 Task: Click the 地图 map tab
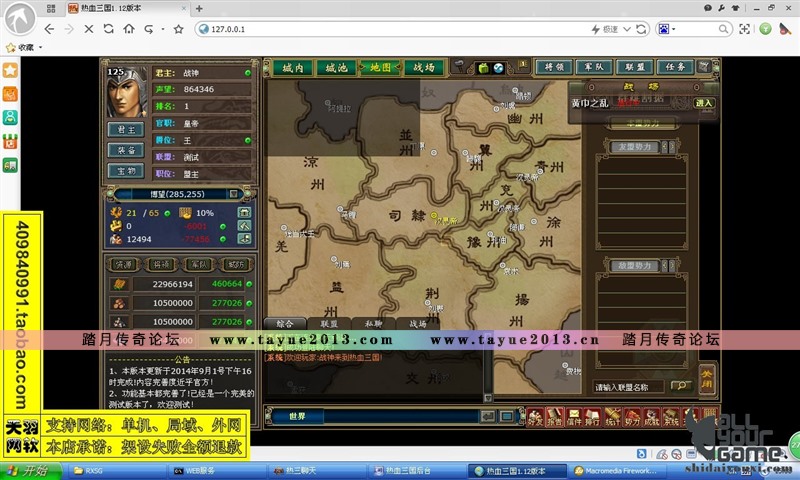pos(380,68)
